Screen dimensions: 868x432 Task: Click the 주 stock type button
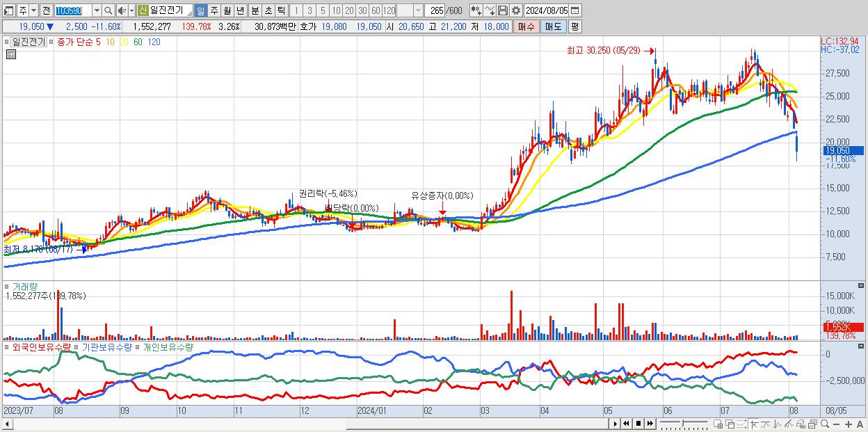[23, 10]
